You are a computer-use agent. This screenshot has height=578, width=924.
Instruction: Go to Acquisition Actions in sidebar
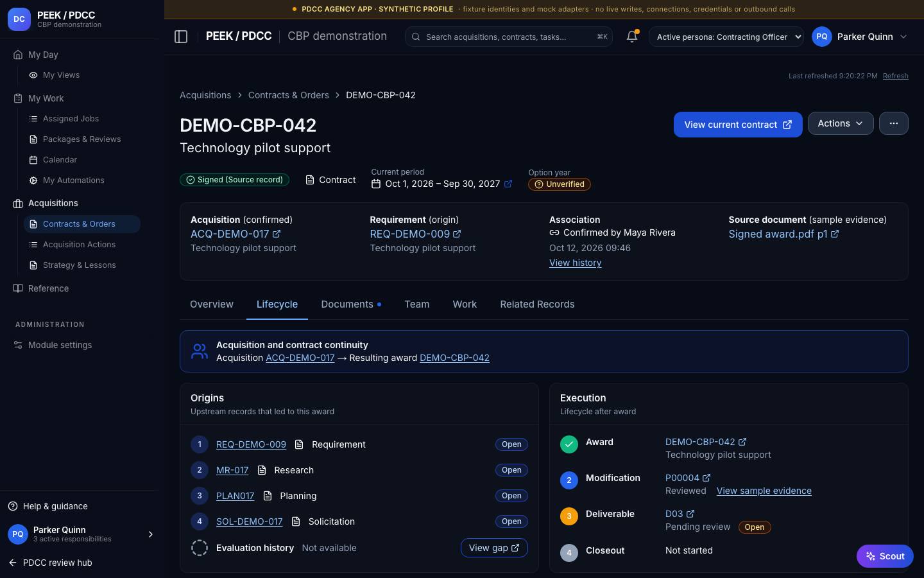coord(82,245)
